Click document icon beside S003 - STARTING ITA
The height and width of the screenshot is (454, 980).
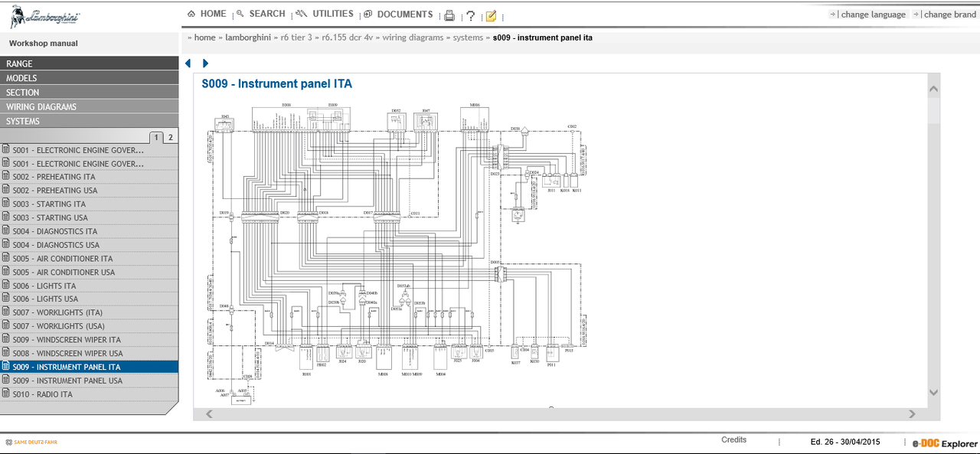pyautogui.click(x=5, y=203)
